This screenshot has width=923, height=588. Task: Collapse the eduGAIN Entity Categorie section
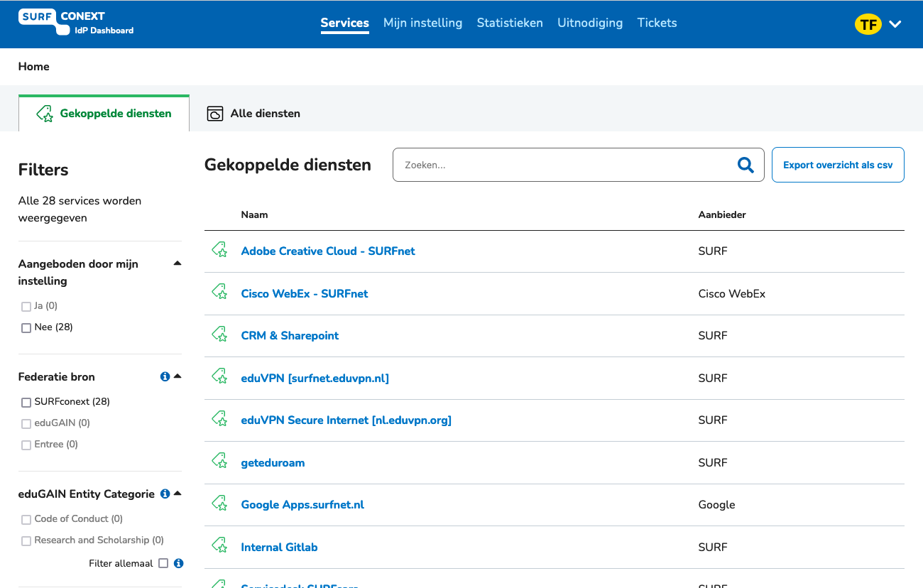coord(177,494)
